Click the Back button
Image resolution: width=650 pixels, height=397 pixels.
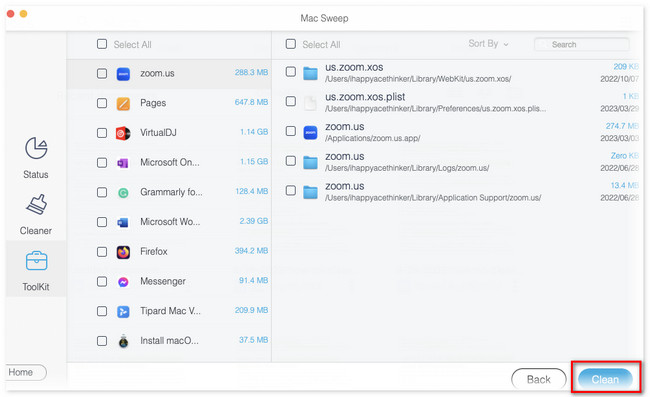point(538,379)
